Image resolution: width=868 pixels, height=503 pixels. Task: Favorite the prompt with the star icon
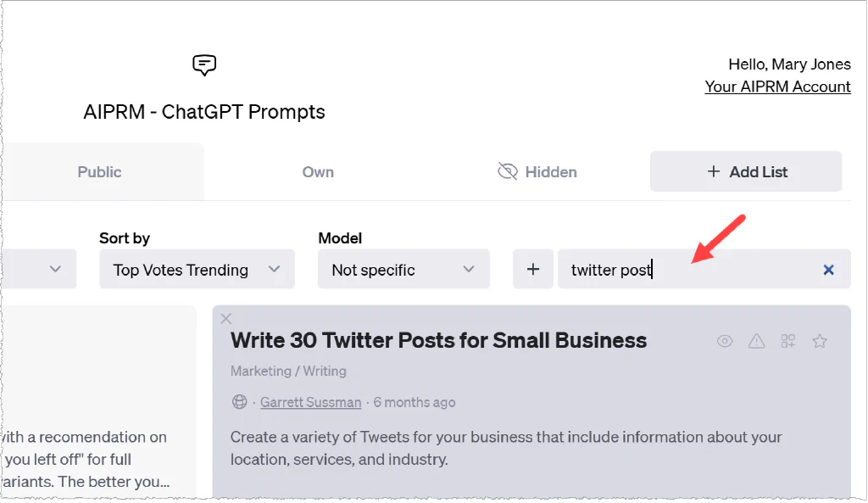[820, 341]
